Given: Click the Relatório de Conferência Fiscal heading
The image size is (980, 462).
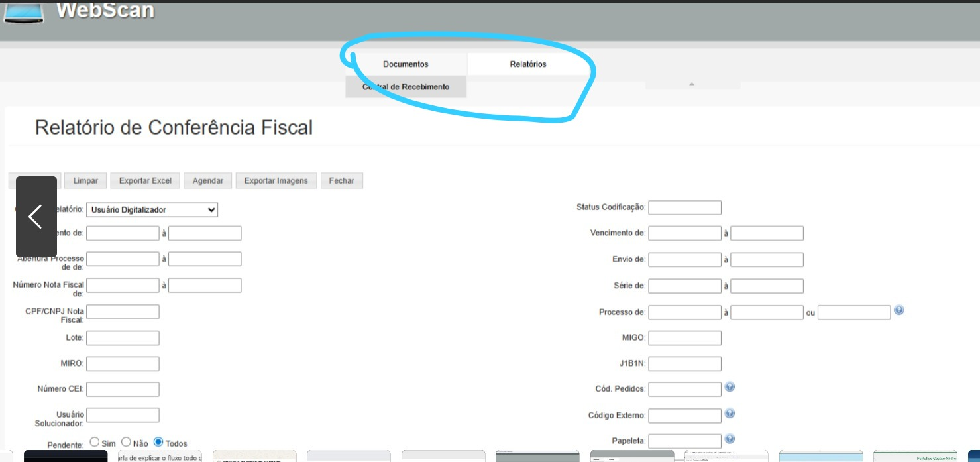Looking at the screenshot, I should pyautogui.click(x=174, y=127).
